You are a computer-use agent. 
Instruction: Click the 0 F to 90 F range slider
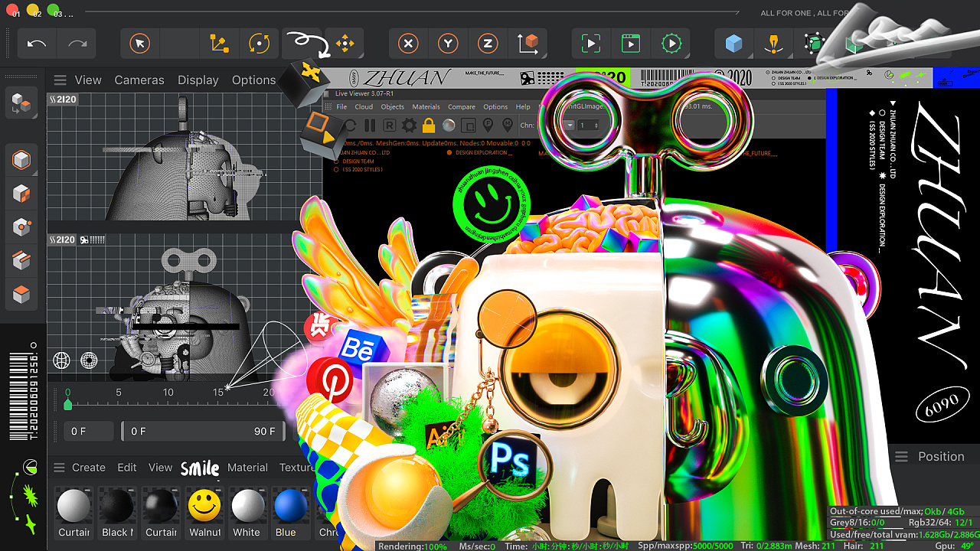click(201, 431)
